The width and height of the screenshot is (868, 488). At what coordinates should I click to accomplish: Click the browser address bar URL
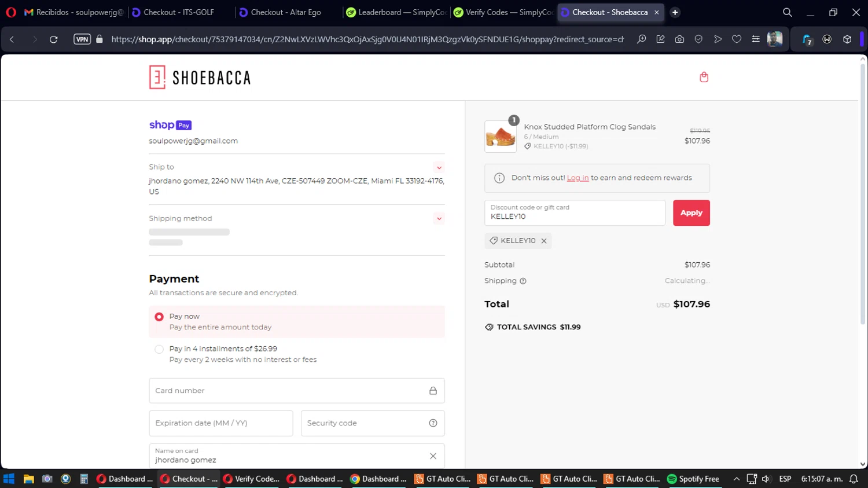(x=367, y=39)
